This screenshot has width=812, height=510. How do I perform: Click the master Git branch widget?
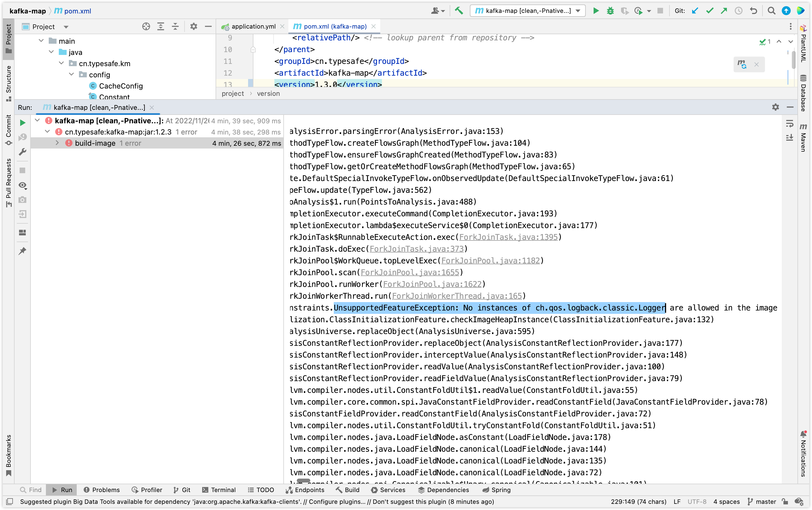coord(762,502)
